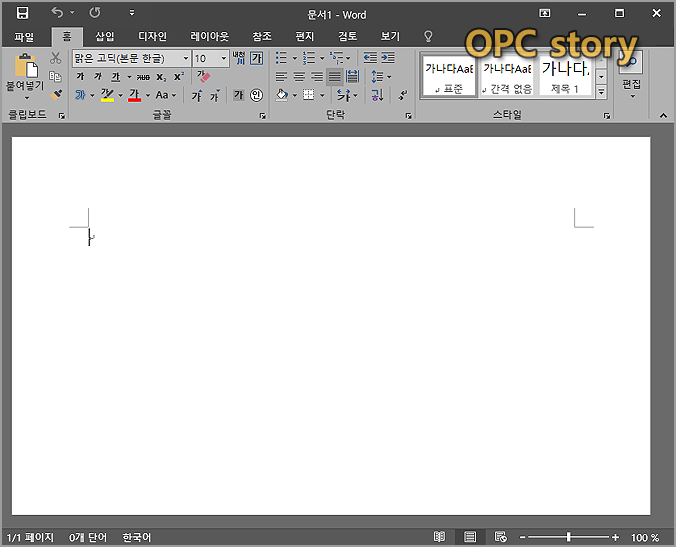Switch to the 보기 tab
The height and width of the screenshot is (547, 676).
391,36
